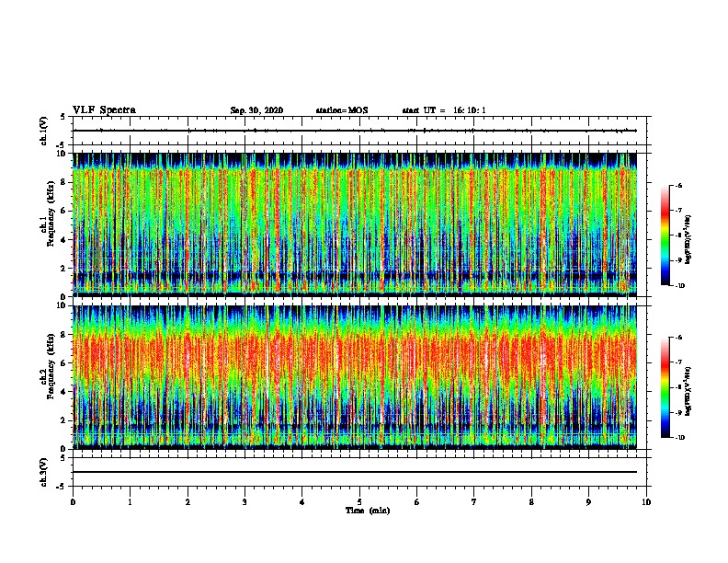Click the time axis tick label '10'
Image resolution: width=728 pixels, height=563 pixels.
(x=646, y=502)
